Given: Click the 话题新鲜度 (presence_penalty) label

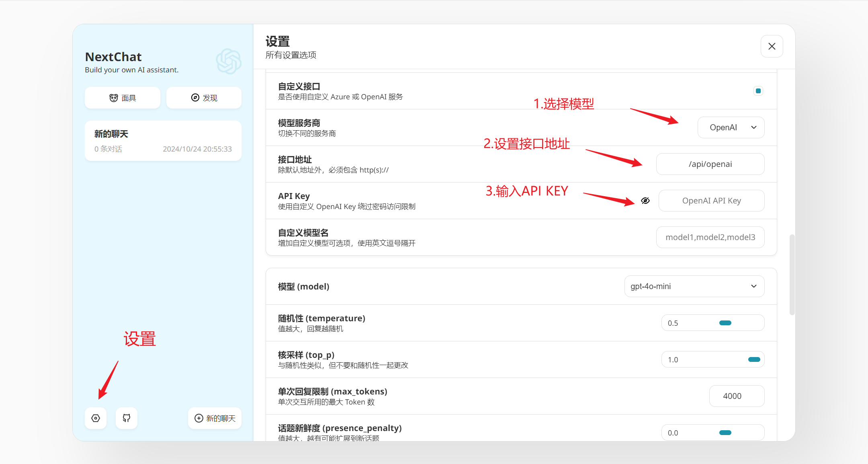Looking at the screenshot, I should tap(340, 428).
